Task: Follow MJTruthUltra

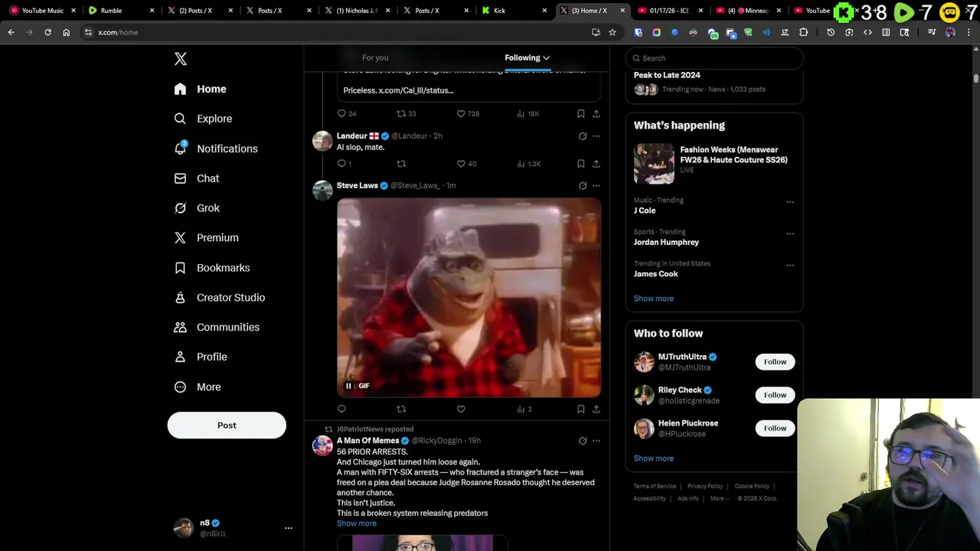Action: coord(775,362)
